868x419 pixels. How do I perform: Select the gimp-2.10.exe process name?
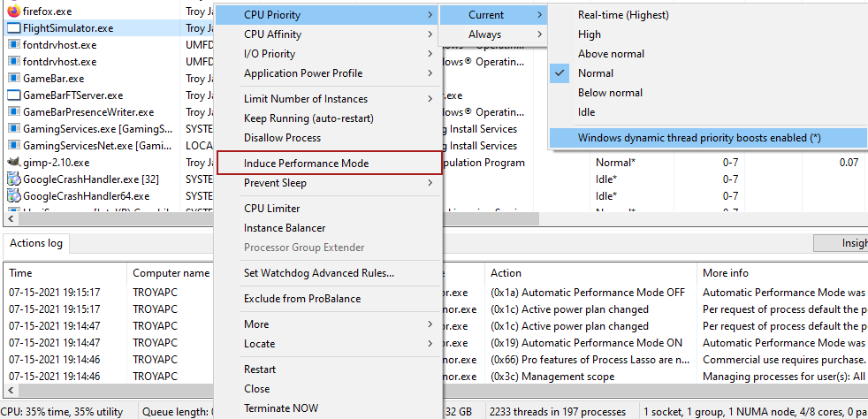(x=56, y=163)
